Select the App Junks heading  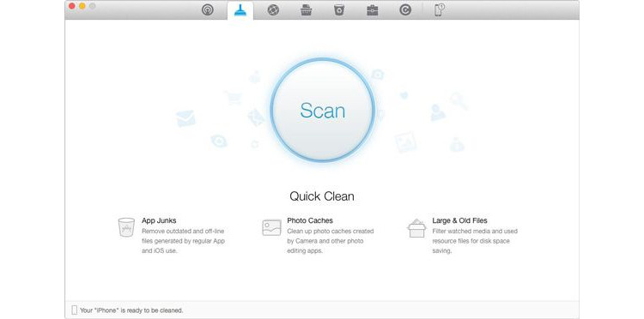click(x=159, y=220)
